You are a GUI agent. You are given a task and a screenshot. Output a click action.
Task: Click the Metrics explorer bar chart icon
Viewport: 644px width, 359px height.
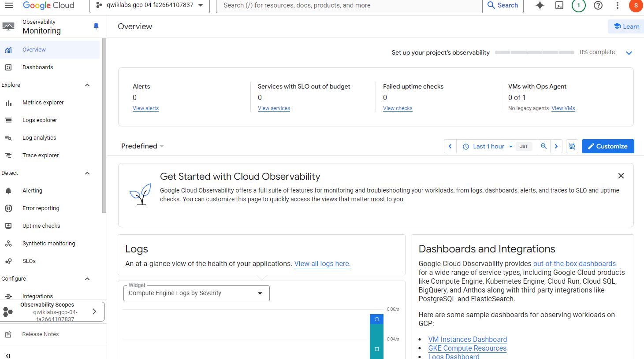tap(8, 103)
